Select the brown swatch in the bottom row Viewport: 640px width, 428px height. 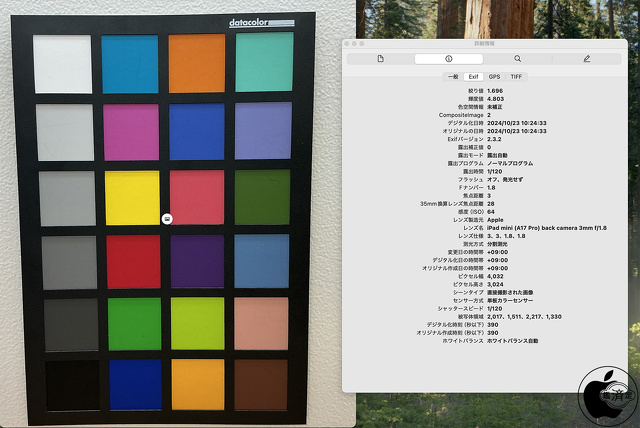[262, 385]
